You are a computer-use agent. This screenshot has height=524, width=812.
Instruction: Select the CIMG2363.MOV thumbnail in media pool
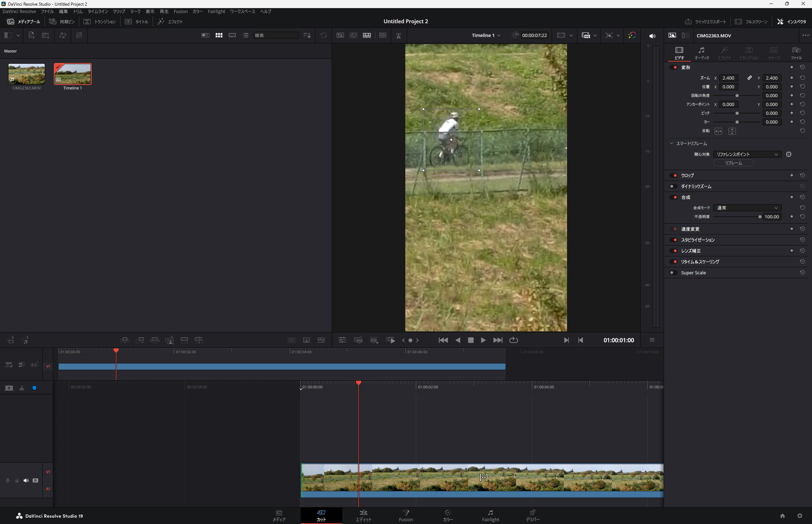click(x=26, y=74)
